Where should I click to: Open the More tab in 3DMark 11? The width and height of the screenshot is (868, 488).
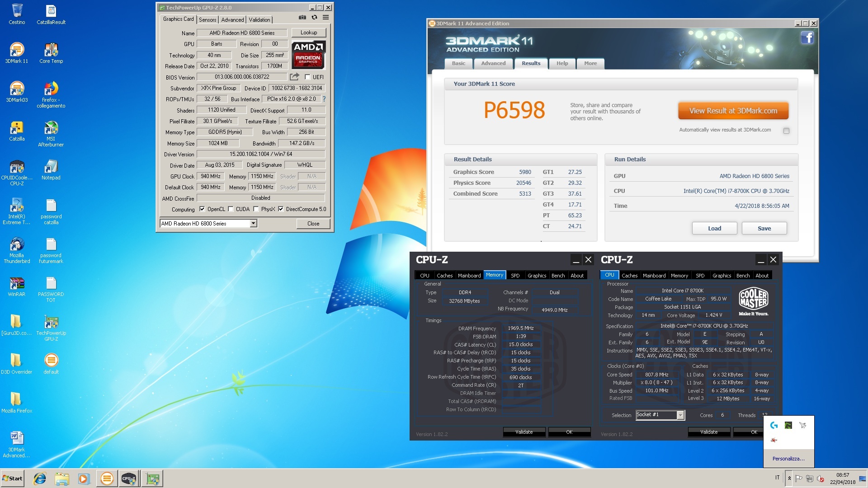tap(590, 63)
